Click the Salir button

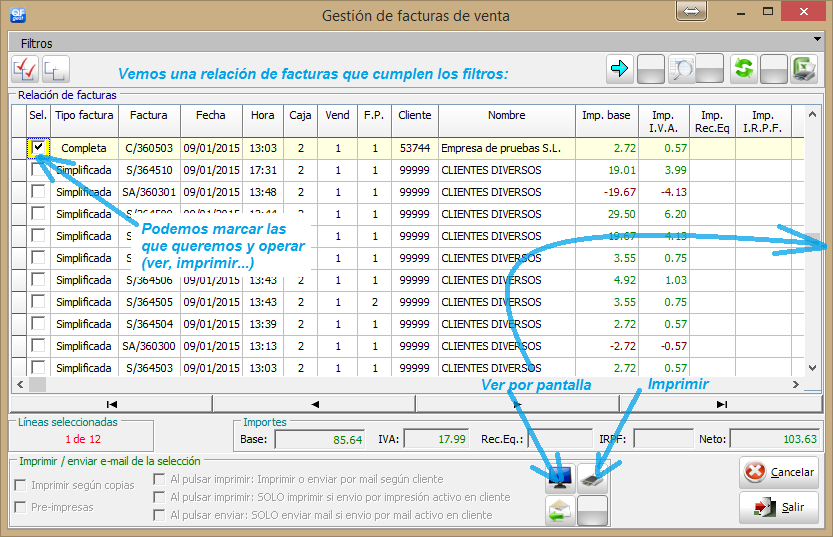point(779,507)
